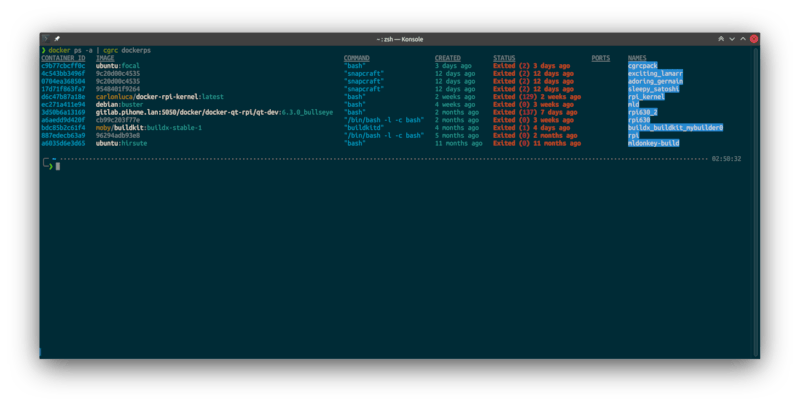Click the moby/buildkit:buildx-stable-1 image
The image size is (800, 406).
149,128
